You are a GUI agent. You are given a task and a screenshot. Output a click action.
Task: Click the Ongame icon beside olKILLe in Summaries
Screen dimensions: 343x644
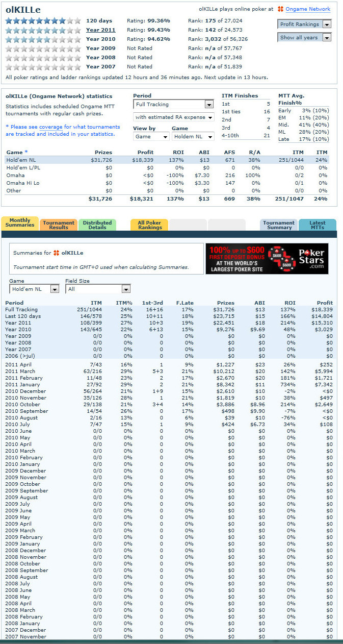point(56,253)
